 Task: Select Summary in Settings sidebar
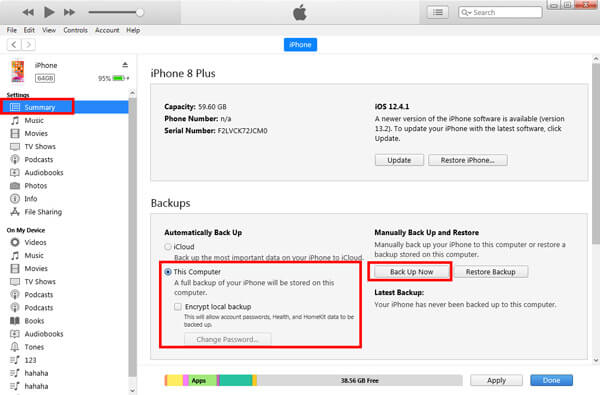click(64, 107)
